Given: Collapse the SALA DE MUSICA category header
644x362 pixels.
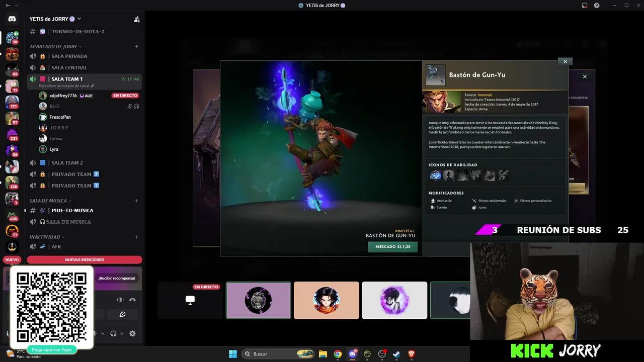Looking at the screenshot, I should click(50, 201).
